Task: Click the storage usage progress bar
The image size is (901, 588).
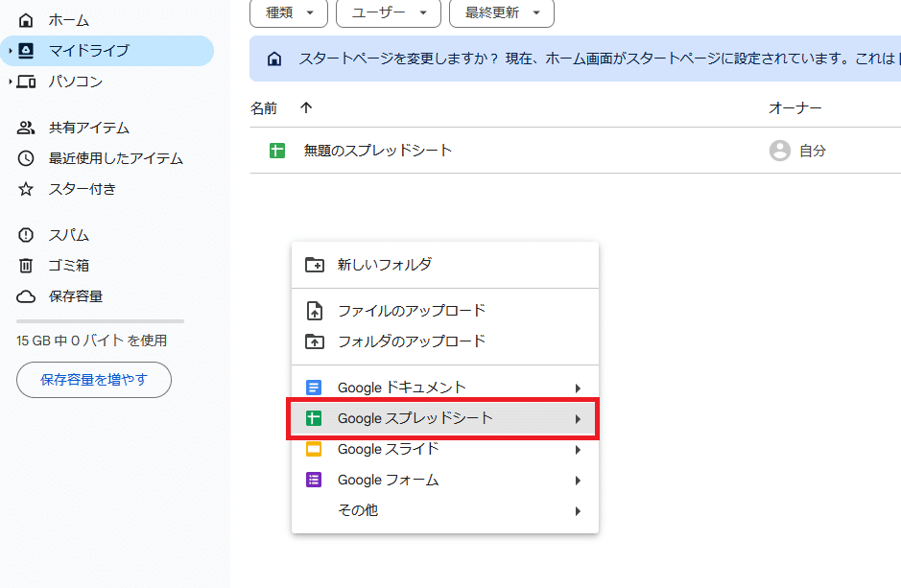Action: (101, 321)
